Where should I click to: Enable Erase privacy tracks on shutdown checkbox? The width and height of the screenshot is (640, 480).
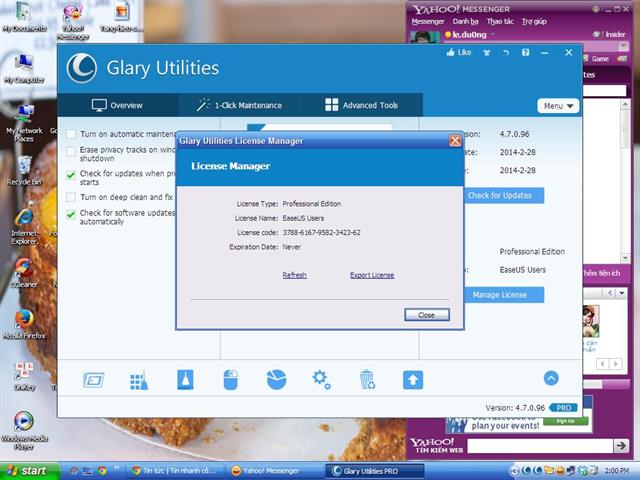[71, 151]
